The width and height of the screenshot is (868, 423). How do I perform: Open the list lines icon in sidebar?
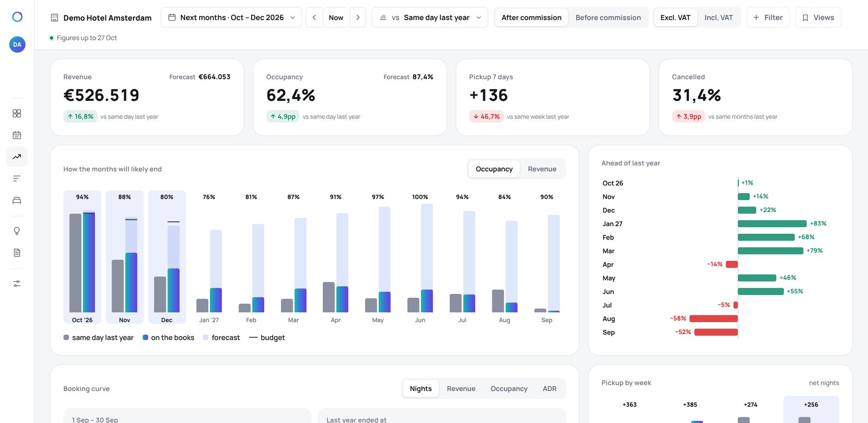tap(17, 178)
